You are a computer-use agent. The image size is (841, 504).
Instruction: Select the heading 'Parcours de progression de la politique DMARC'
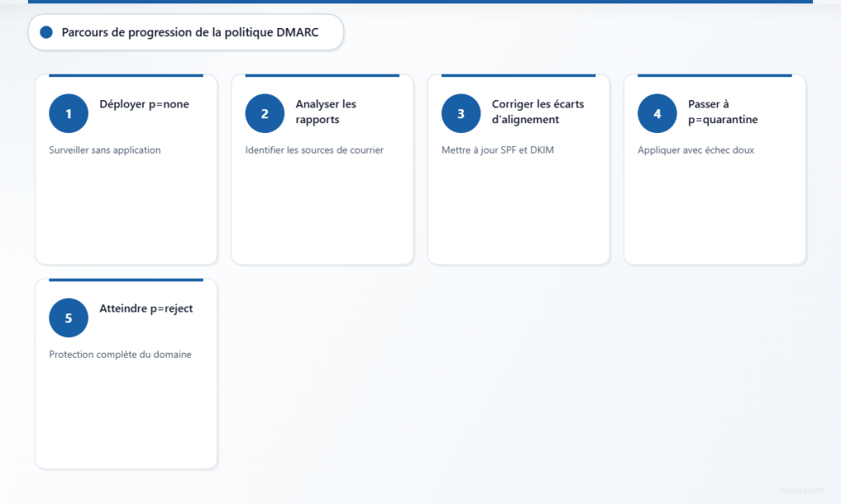(x=190, y=33)
